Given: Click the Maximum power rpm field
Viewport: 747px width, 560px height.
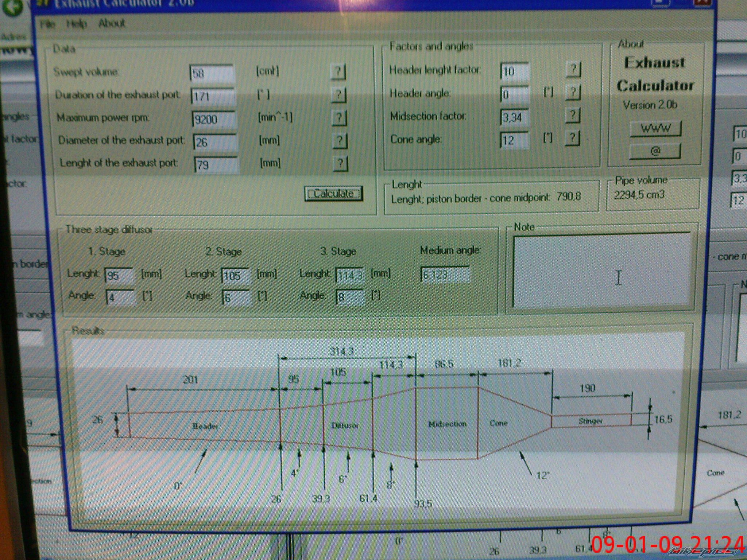Looking at the screenshot, I should point(214,119).
